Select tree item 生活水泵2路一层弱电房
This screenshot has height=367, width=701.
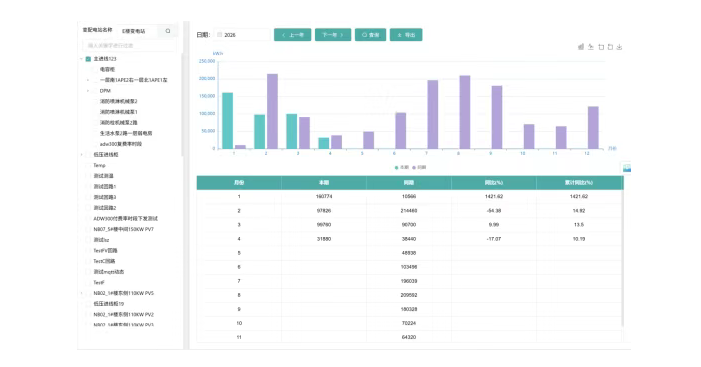126,133
